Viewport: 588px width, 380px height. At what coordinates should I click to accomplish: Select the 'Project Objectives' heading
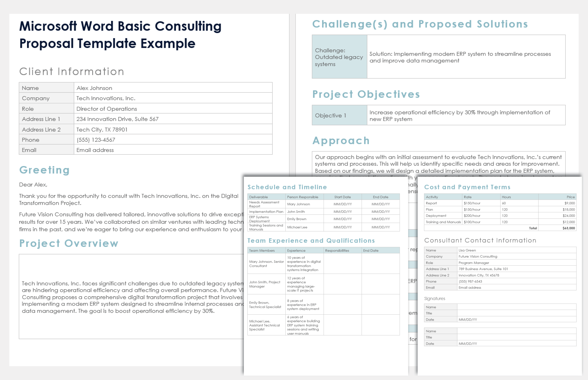pos(366,94)
